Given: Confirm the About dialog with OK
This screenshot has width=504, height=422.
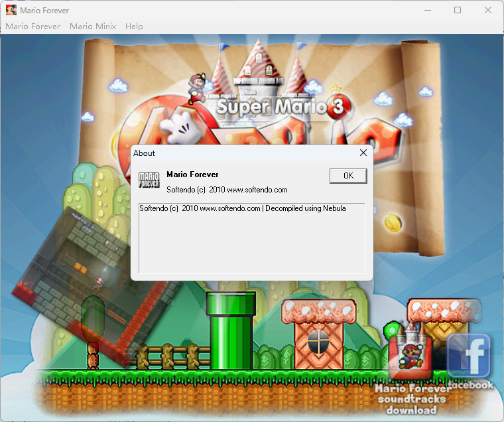Looking at the screenshot, I should [348, 176].
